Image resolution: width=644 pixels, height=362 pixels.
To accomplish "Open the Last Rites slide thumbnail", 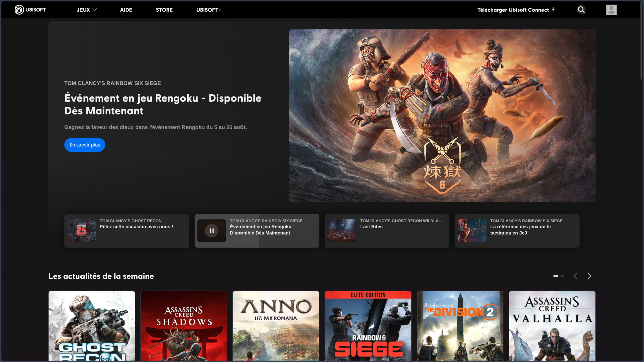I will (342, 231).
